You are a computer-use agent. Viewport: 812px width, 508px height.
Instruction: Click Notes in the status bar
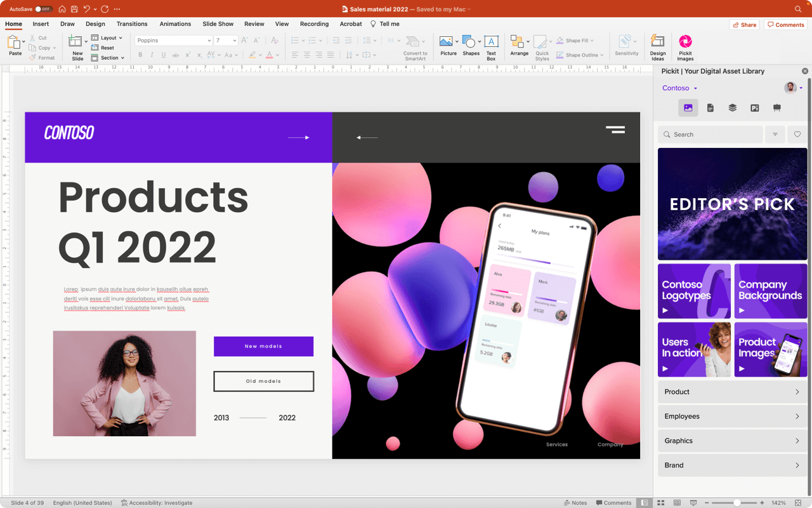[575, 503]
